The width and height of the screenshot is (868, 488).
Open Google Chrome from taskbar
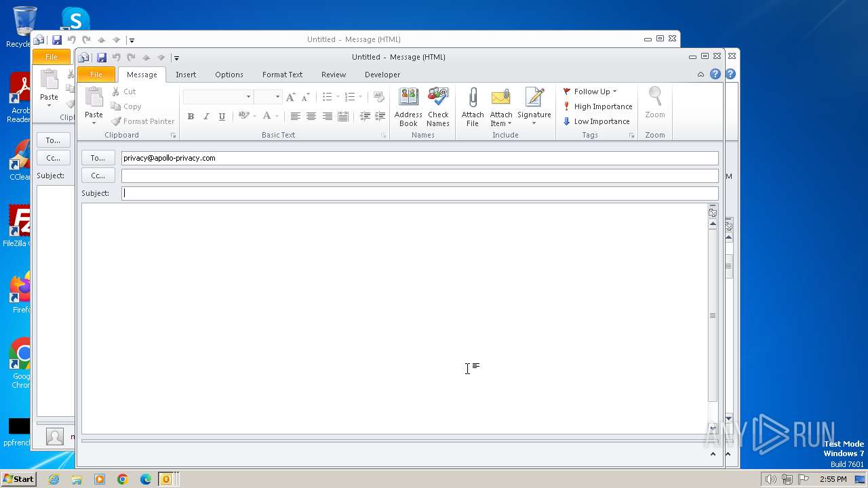pos(123,479)
